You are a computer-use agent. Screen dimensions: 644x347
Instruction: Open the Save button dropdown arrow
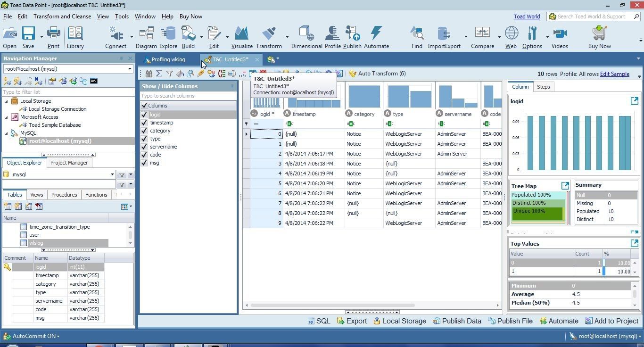click(x=41, y=37)
